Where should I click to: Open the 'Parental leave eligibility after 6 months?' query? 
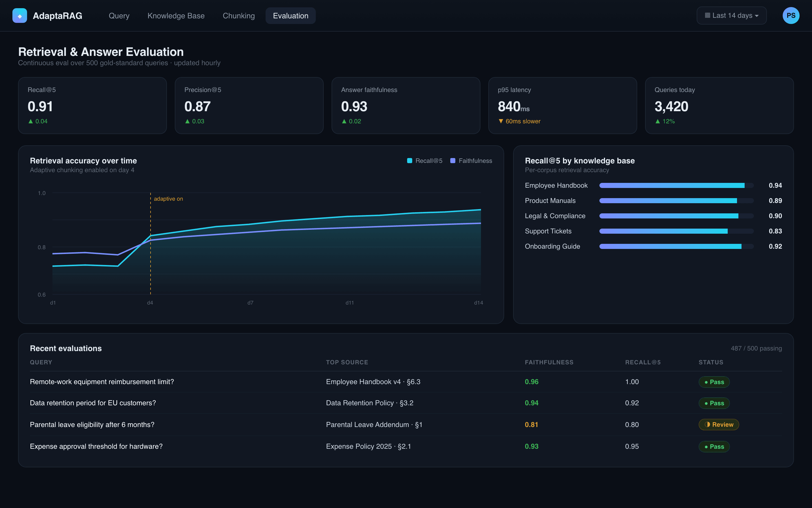click(92, 425)
